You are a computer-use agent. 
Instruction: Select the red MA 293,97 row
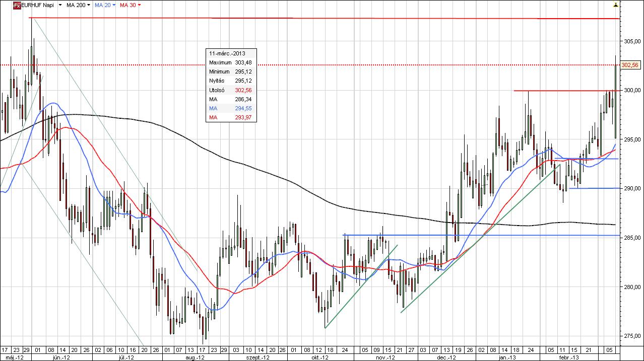pyautogui.click(x=231, y=117)
